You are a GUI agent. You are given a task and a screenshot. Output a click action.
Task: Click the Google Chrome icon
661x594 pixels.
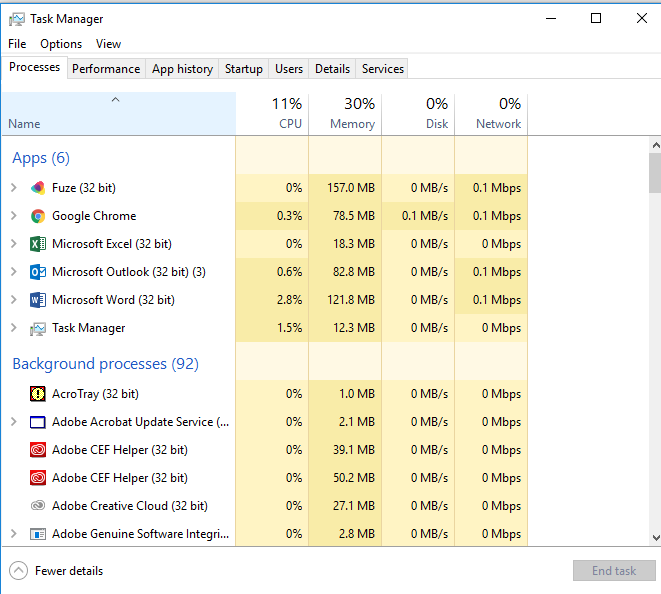click(x=38, y=216)
